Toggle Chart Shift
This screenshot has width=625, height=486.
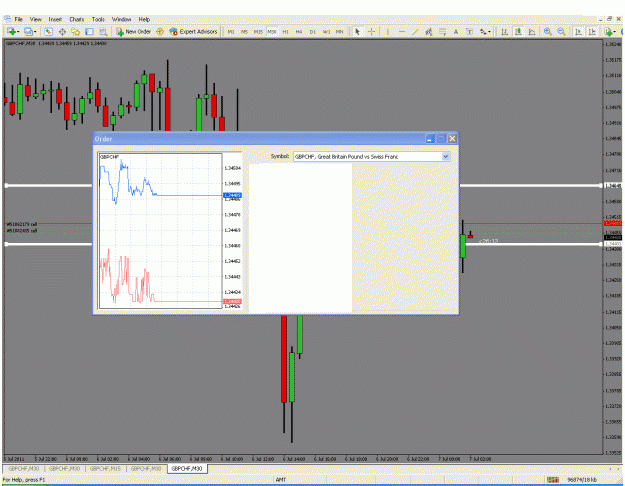tap(592, 31)
